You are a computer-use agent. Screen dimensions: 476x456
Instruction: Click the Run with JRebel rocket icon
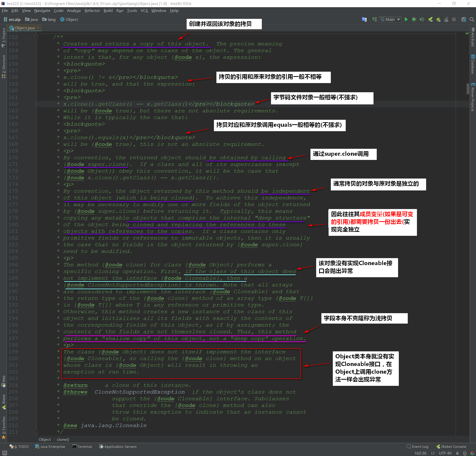point(430,19)
